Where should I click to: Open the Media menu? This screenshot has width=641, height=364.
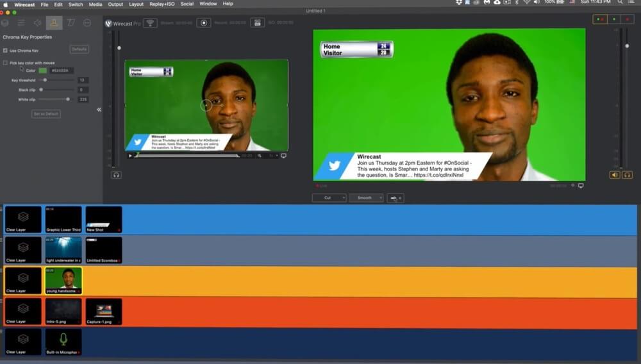click(96, 4)
